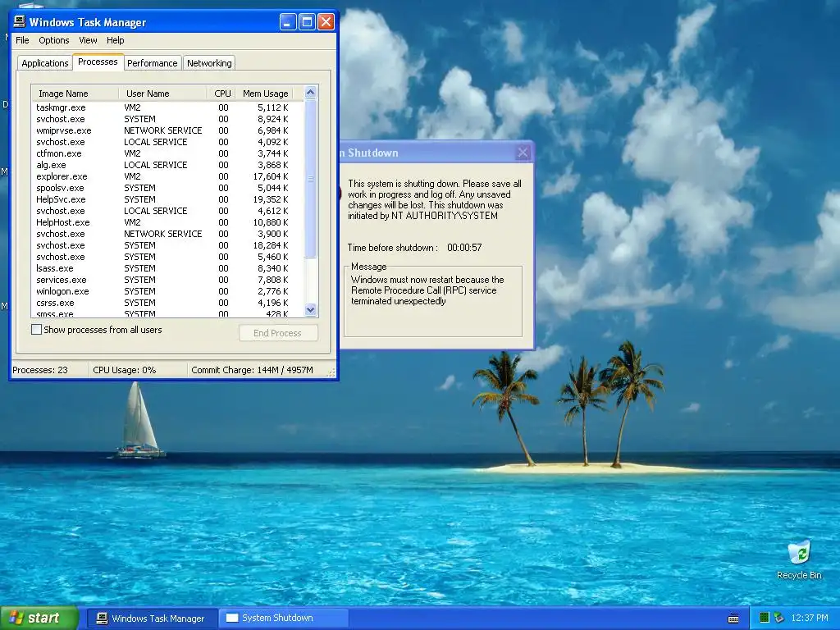
Task: Click the Commit Charge status entry
Action: [x=253, y=370]
